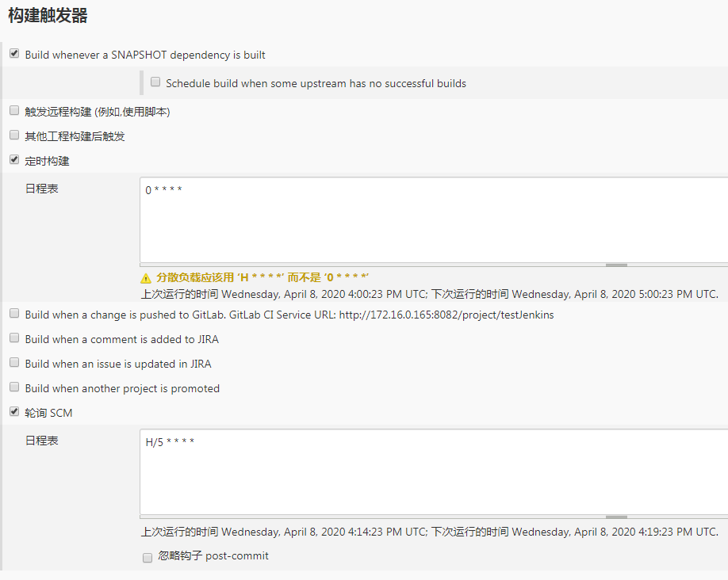The height and width of the screenshot is (580, 728).
Task: Check Build when another project is promoted
Action: [x=14, y=387]
